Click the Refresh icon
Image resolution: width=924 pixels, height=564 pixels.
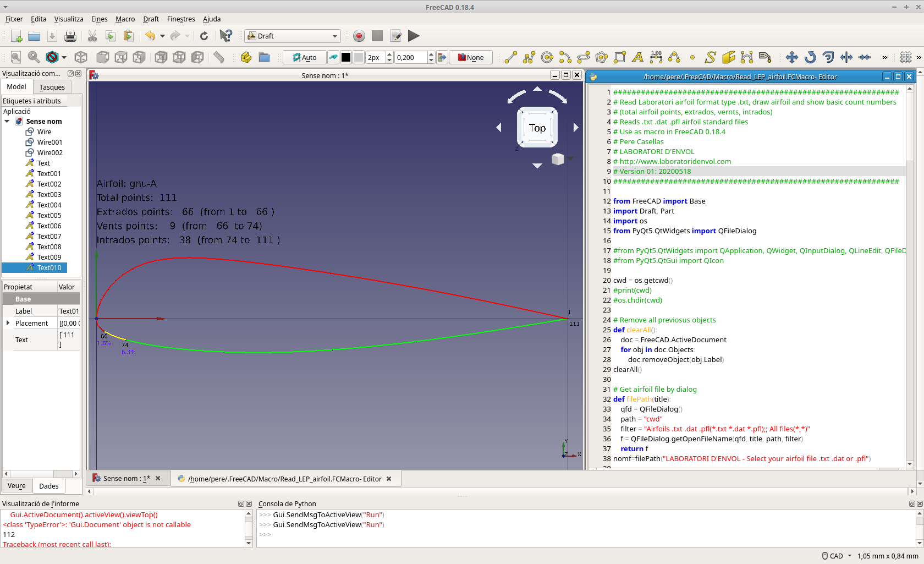click(x=204, y=36)
